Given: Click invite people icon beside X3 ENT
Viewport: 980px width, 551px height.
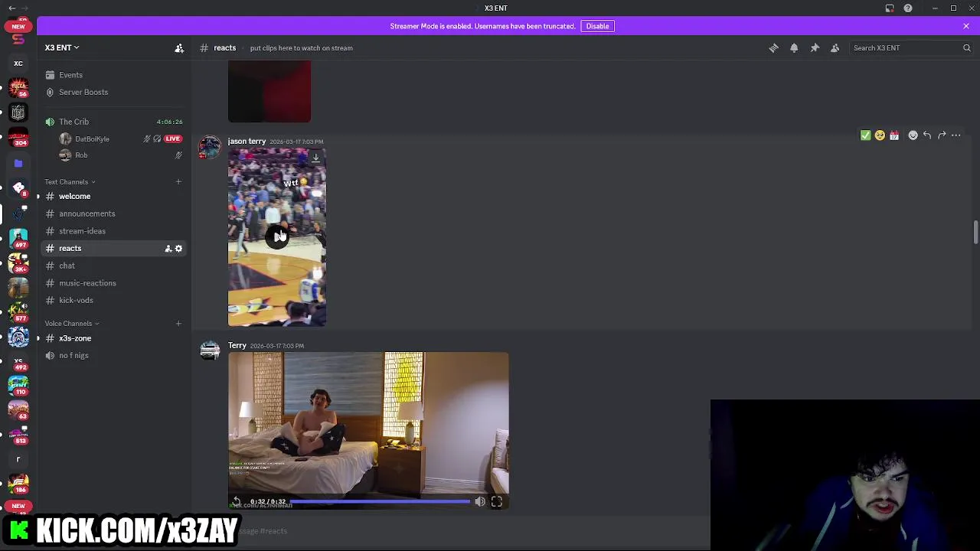Looking at the screenshot, I should [x=179, y=47].
